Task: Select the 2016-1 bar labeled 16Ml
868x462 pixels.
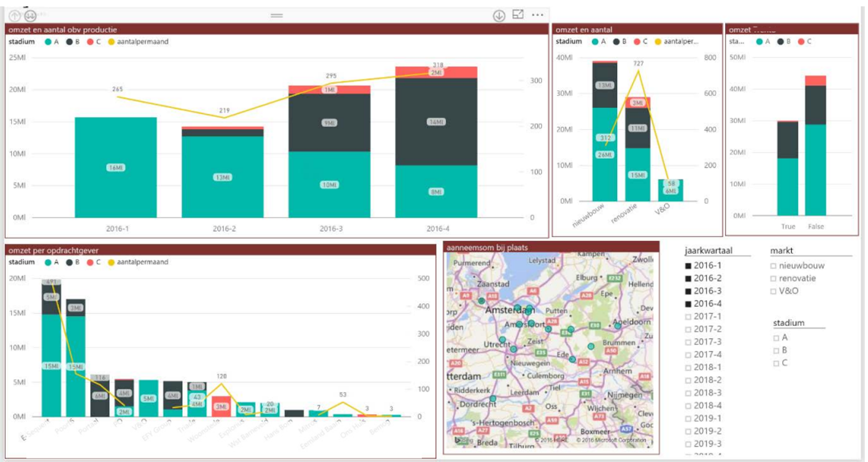Action: tap(116, 167)
